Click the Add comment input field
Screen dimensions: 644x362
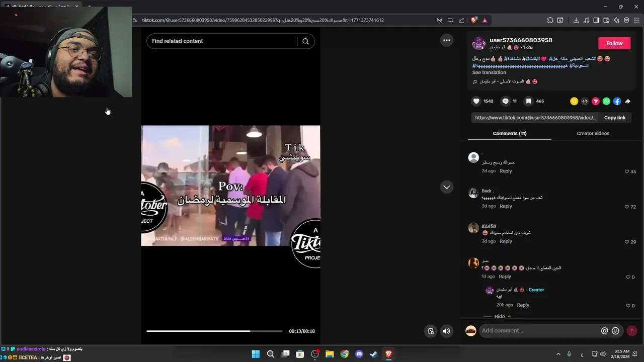pos(538,331)
